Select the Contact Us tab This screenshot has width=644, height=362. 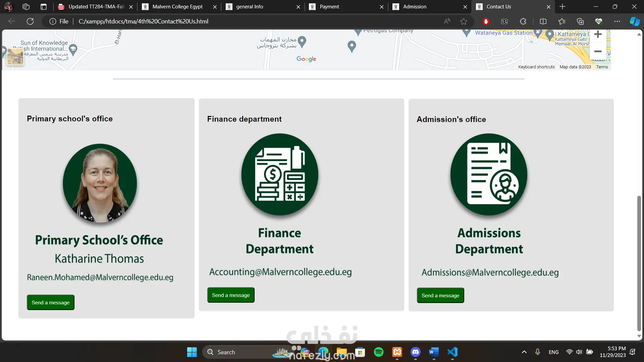[x=513, y=7]
